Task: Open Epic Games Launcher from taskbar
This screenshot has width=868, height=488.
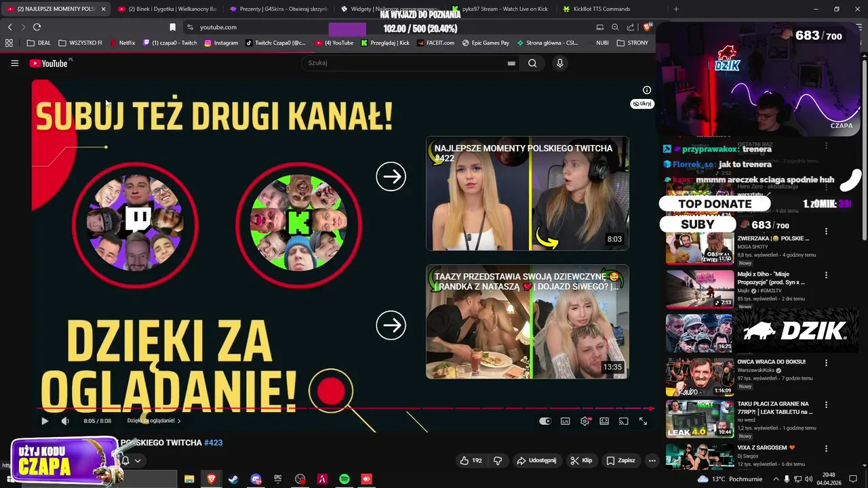Action: [278, 479]
